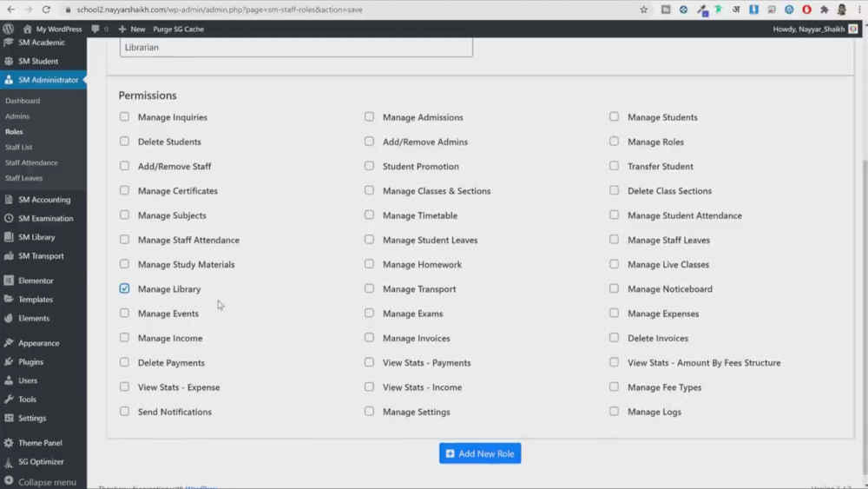Screen dimensions: 868x489
Task: Click Purge SG Cache link
Action: (x=178, y=29)
